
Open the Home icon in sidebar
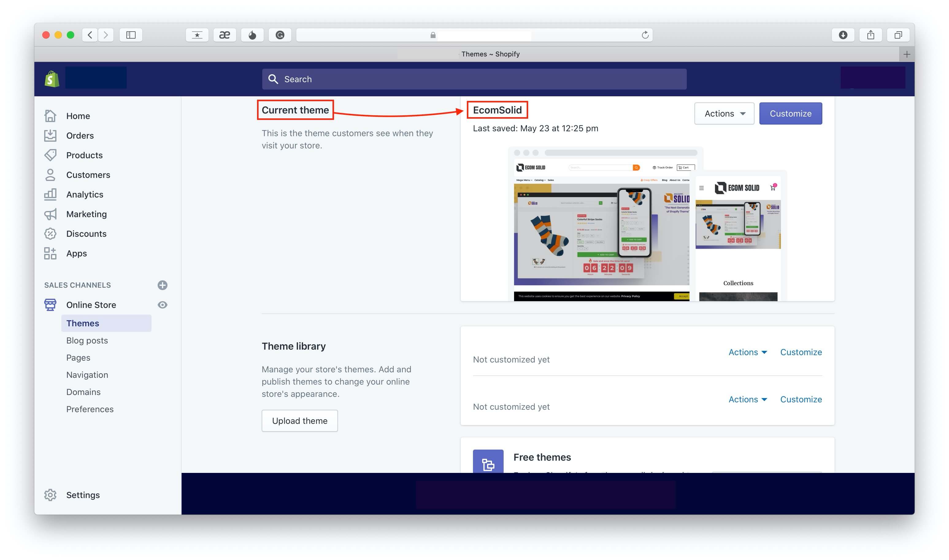(x=50, y=116)
